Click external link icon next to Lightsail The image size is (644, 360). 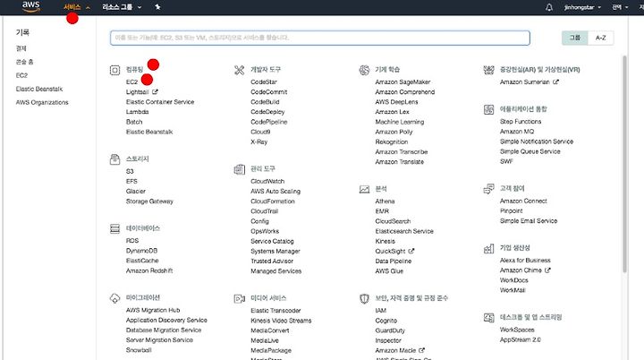pyautogui.click(x=155, y=91)
